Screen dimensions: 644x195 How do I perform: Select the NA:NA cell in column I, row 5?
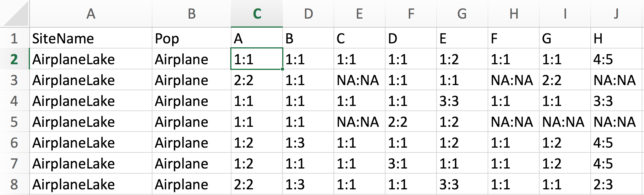tap(564, 122)
